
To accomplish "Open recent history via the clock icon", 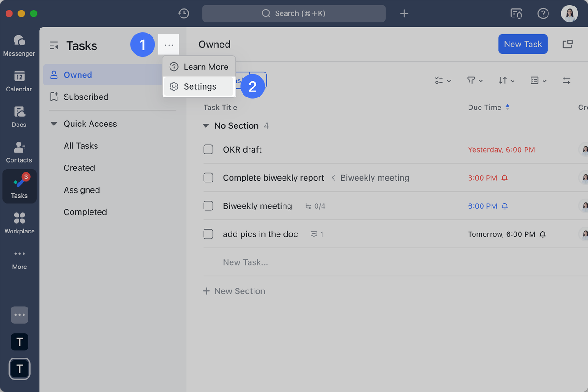I will [183, 13].
